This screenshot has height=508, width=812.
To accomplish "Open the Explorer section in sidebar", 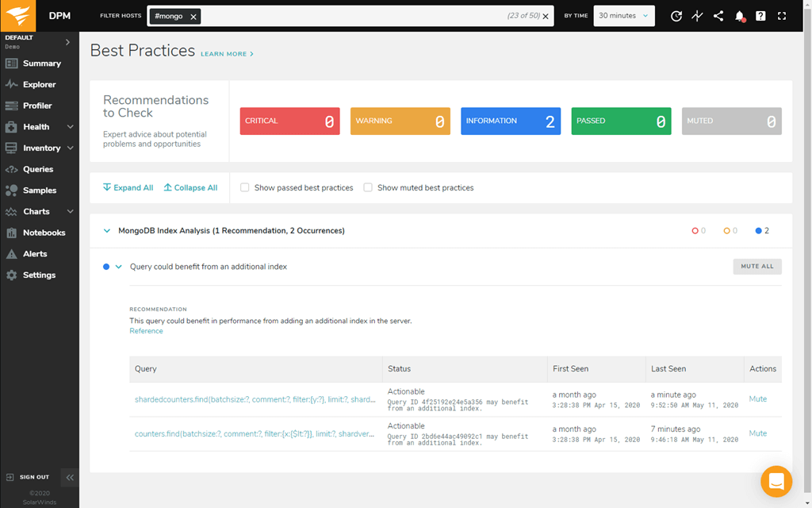I will click(36, 84).
